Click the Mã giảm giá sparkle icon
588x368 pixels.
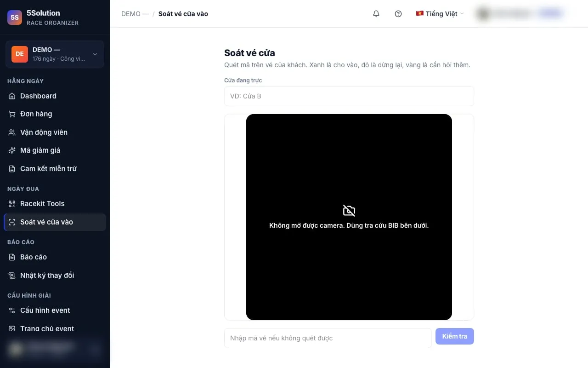coord(12,150)
